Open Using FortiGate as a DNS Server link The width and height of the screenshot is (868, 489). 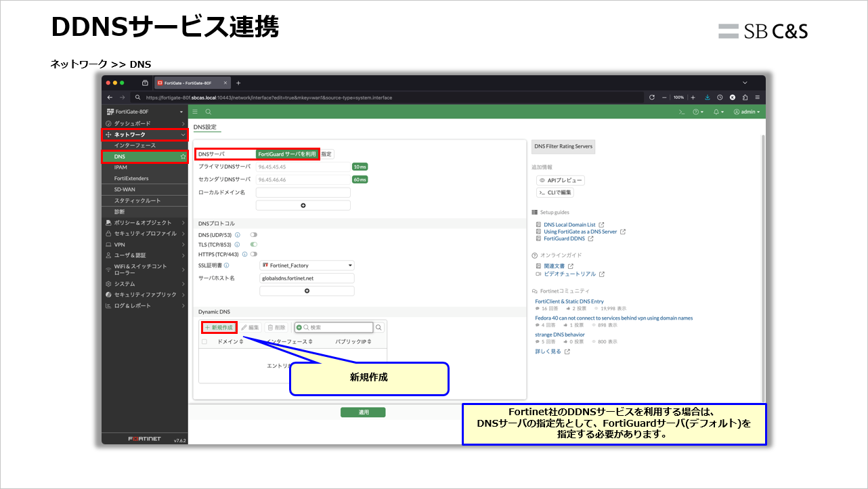580,232
